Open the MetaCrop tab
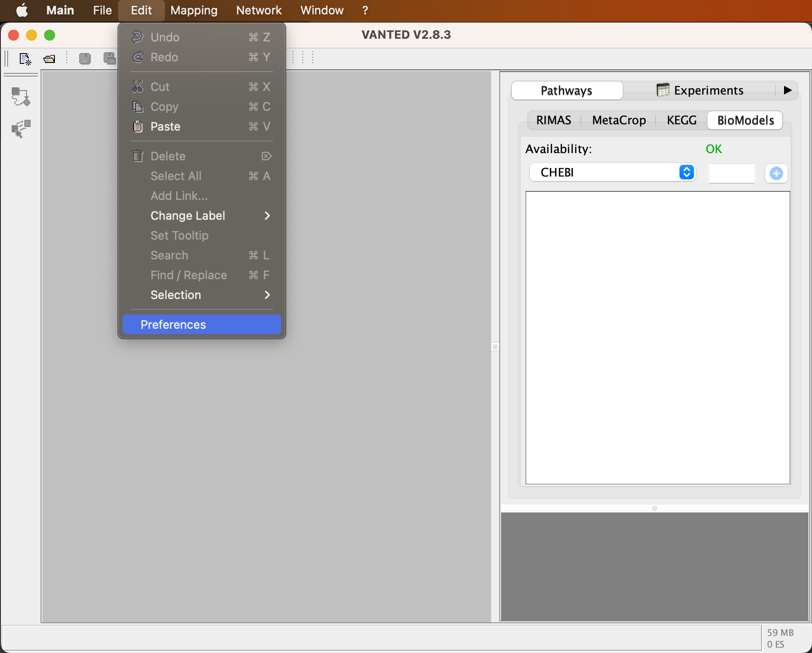 click(619, 120)
